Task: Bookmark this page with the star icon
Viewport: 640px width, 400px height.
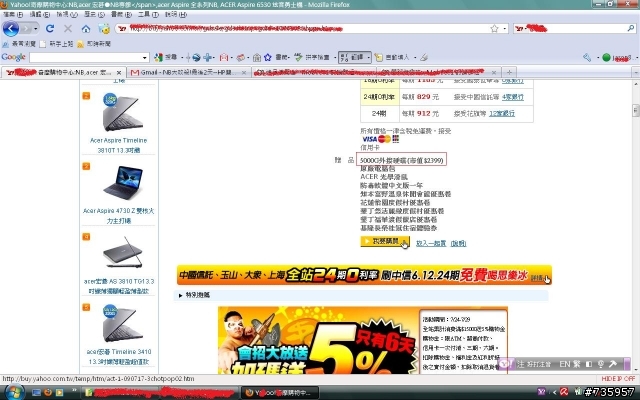Action: tap(494, 29)
